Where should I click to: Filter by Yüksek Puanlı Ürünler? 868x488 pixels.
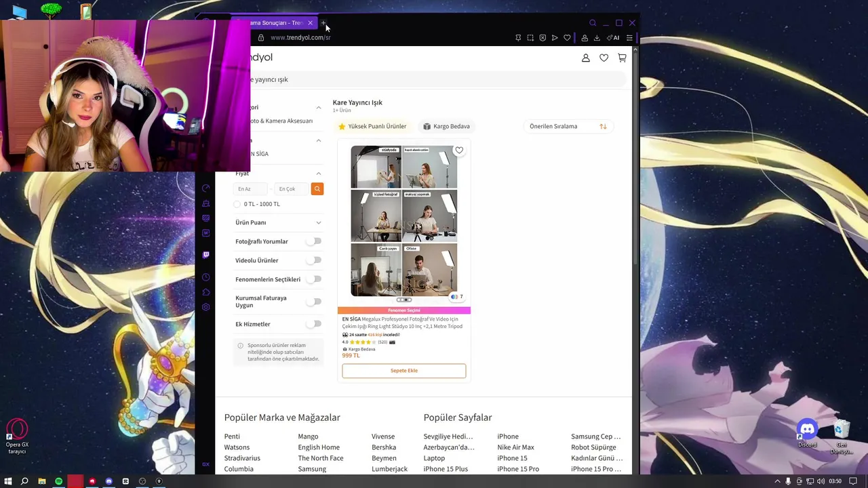click(x=372, y=126)
